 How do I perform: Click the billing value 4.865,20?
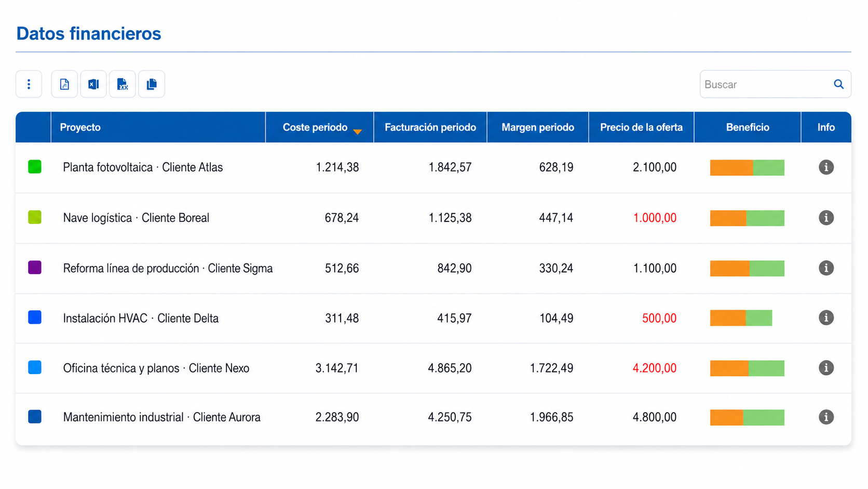tap(450, 368)
